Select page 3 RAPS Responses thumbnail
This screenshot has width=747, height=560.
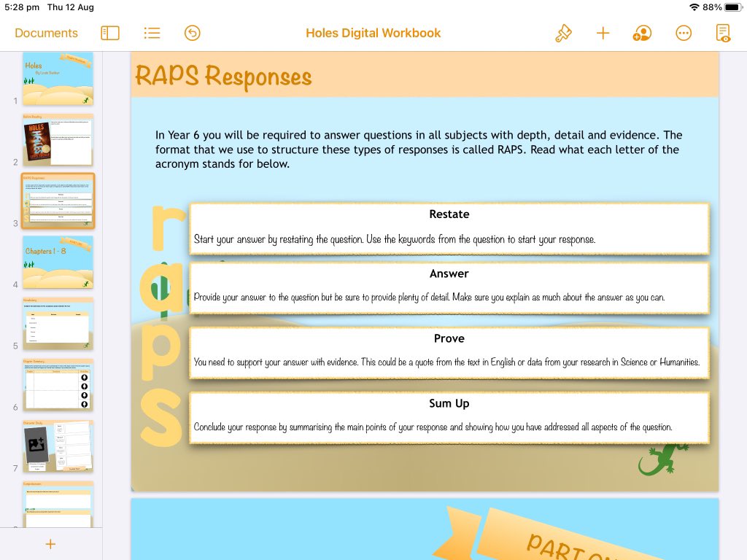point(58,201)
